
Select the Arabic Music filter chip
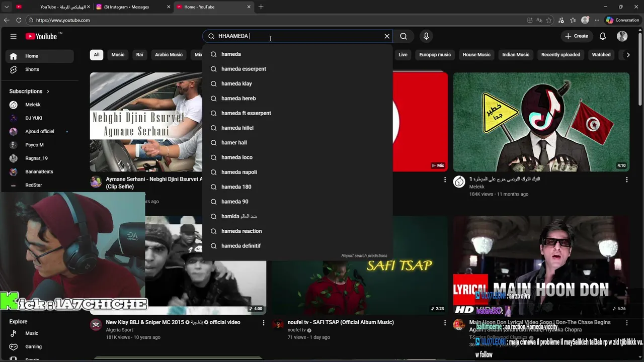pos(169,55)
